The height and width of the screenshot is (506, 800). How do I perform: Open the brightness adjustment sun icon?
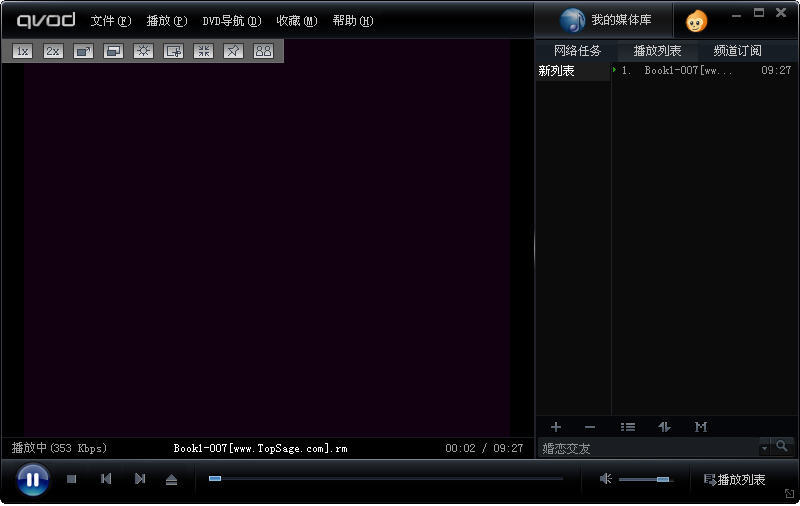click(143, 51)
